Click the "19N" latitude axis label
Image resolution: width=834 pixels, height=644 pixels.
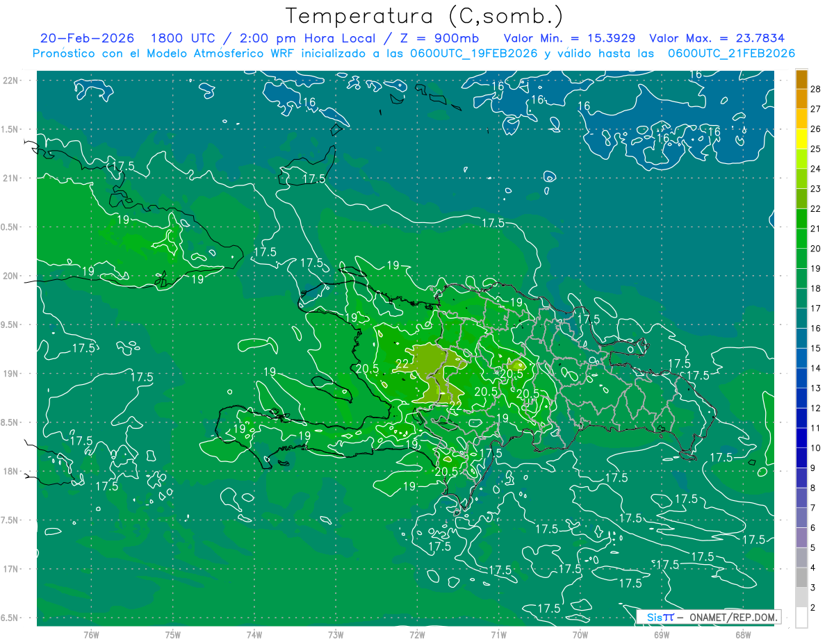(x=11, y=374)
